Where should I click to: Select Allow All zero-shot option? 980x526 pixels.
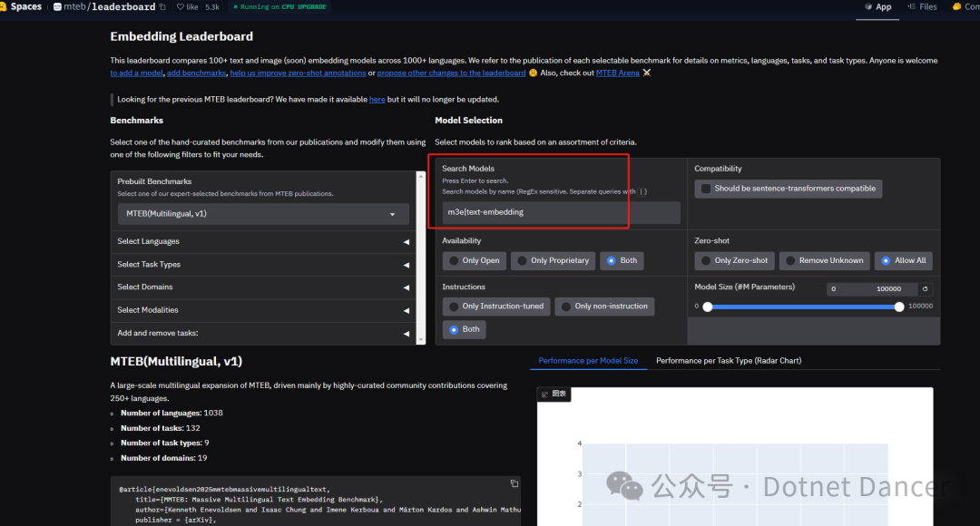[903, 260]
